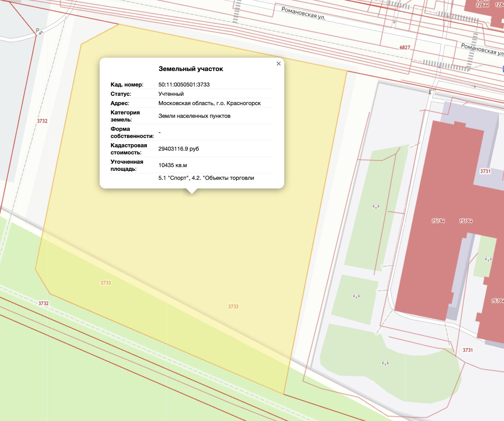504x421 pixels.
Task: Click the permitted use line 5.1 "Спорт"
Action: coord(206,178)
